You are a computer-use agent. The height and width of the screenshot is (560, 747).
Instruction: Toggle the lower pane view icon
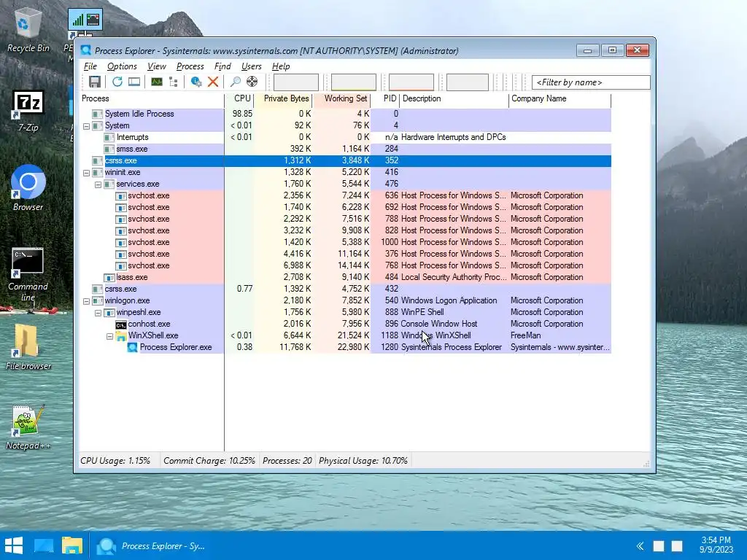click(134, 82)
